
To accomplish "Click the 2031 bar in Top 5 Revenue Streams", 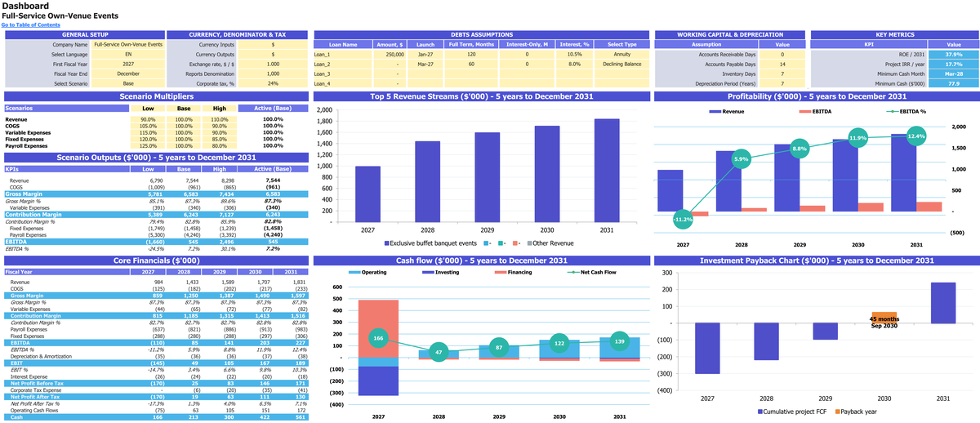I will [x=607, y=170].
